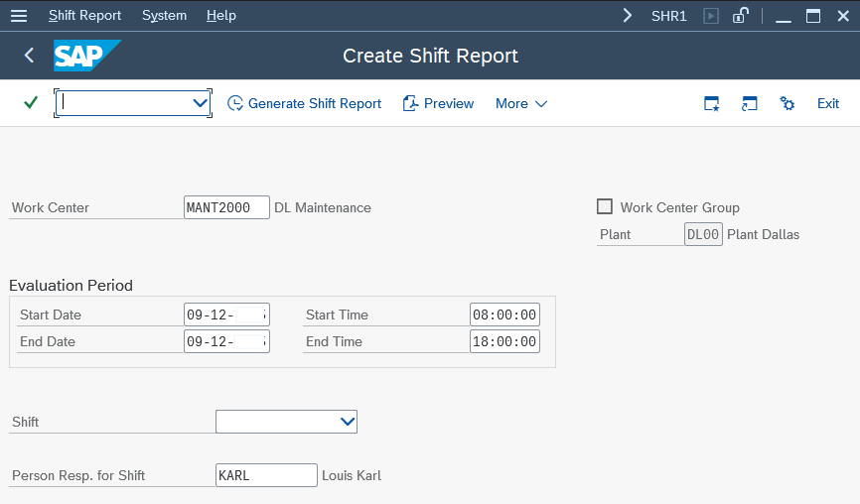Click the End Date input field
860x504 pixels.
226,341
